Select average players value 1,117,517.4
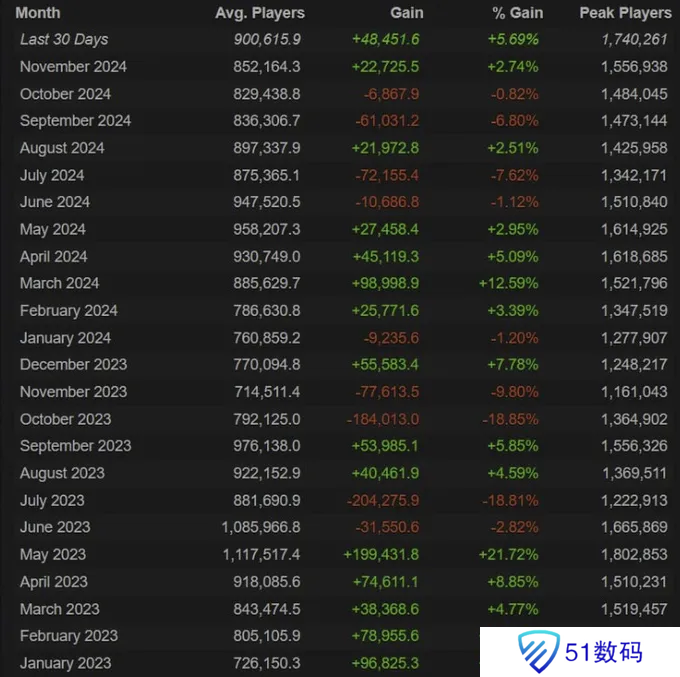 click(x=260, y=554)
